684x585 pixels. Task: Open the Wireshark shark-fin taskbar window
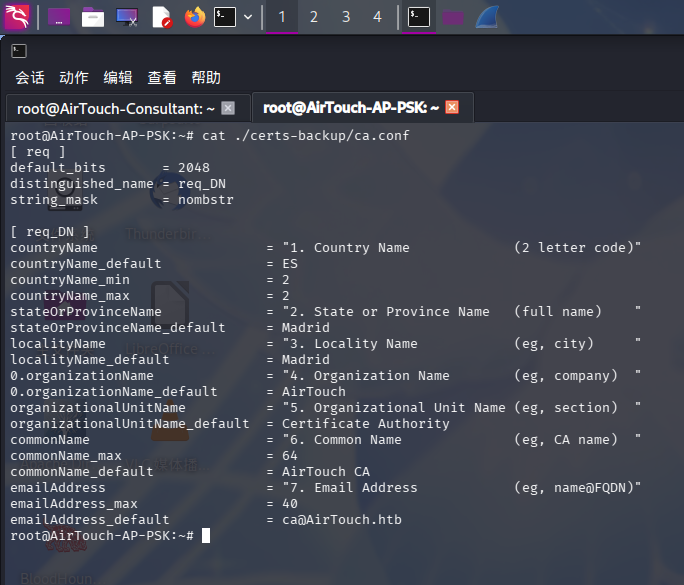click(x=487, y=17)
